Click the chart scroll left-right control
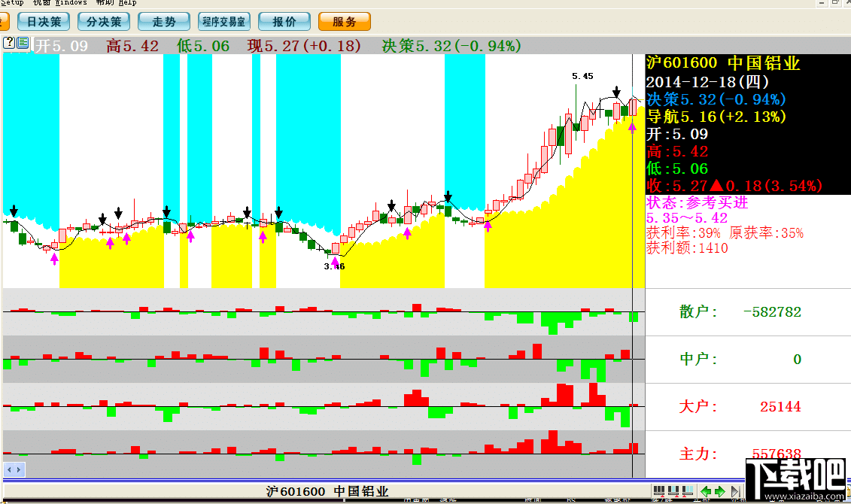Screen dimensions: 851x504 point(14,470)
